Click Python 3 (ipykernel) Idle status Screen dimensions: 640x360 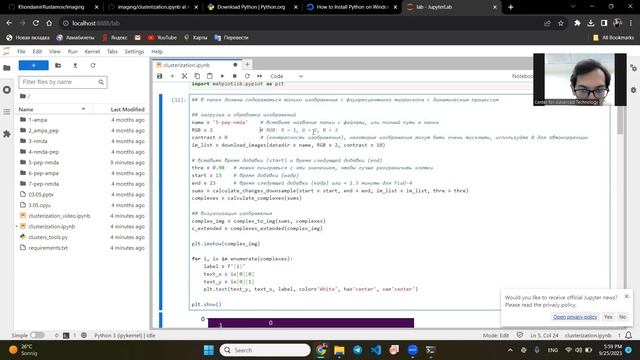[125, 335]
